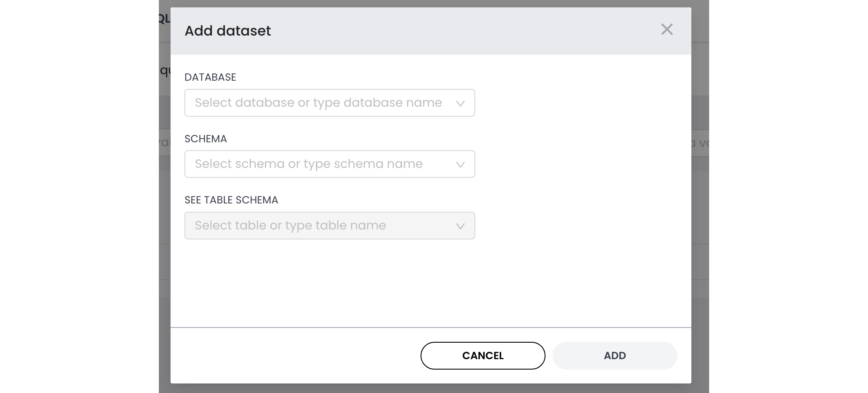
Task: Click the 'Select table or type table name' field
Action: [290, 226]
